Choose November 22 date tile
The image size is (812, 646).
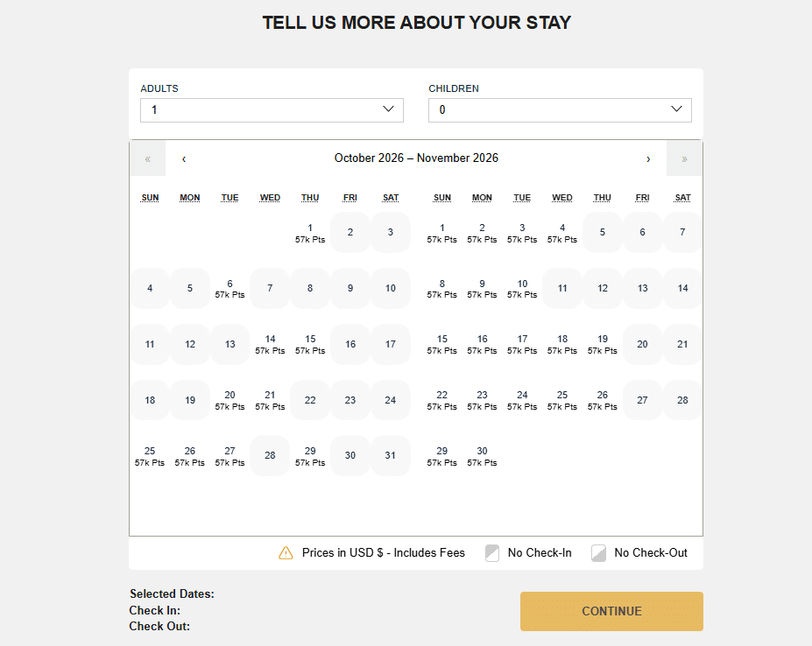click(x=442, y=400)
